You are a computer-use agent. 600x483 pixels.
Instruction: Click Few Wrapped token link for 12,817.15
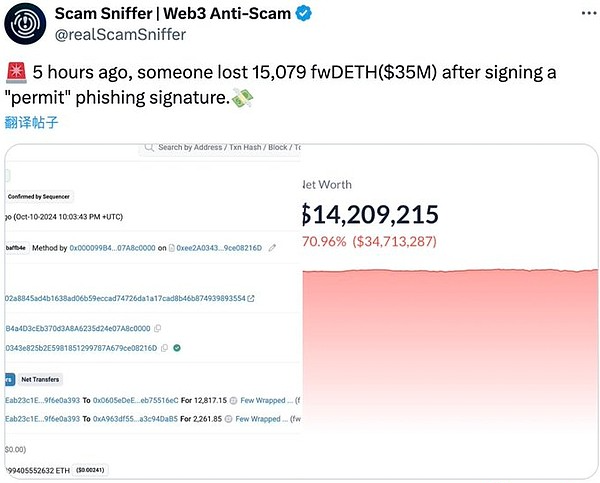[x=267, y=400]
